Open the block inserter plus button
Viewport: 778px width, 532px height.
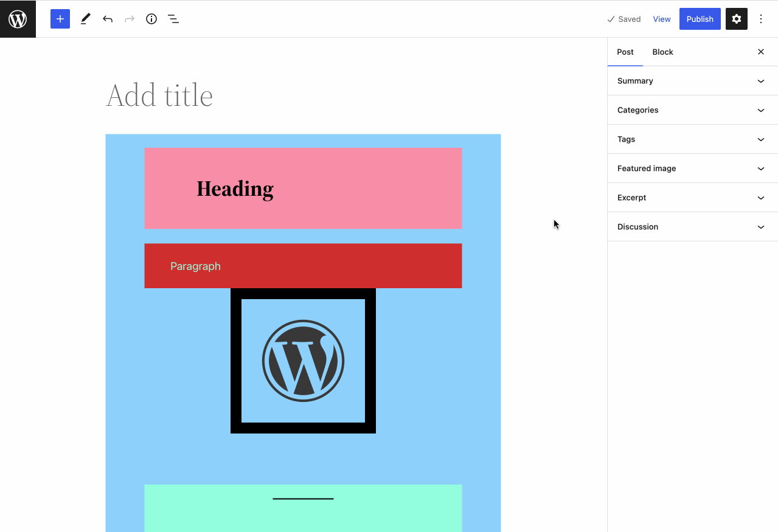(60, 19)
